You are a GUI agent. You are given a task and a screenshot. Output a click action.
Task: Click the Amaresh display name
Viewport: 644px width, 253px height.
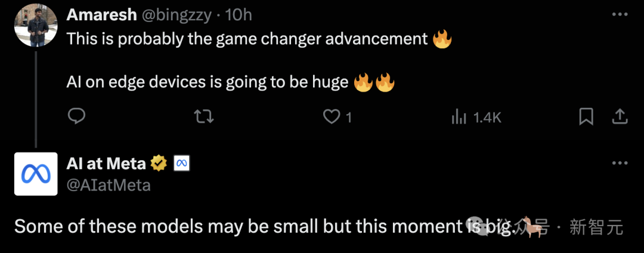coord(101,15)
